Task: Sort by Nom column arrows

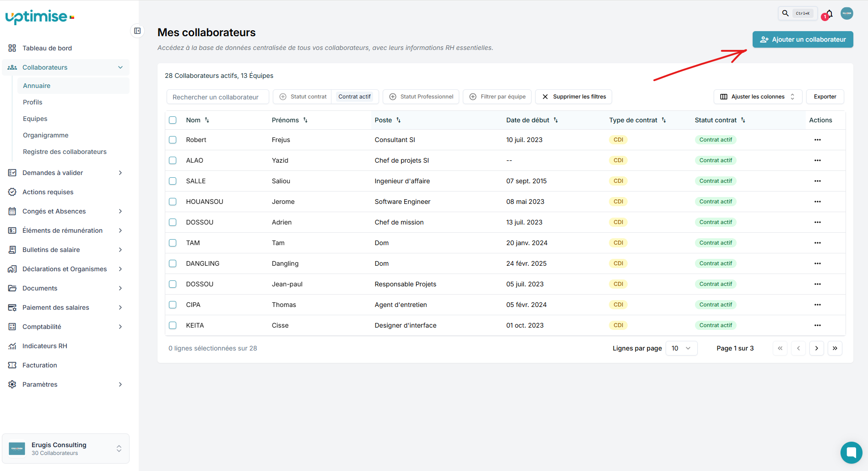Action: coord(207,120)
